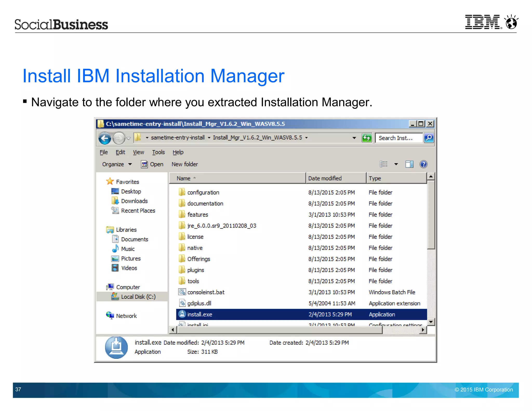The height and width of the screenshot is (411, 532).
Task: Click the horizontal scrollbar right arrow
Action: pyautogui.click(x=423, y=330)
